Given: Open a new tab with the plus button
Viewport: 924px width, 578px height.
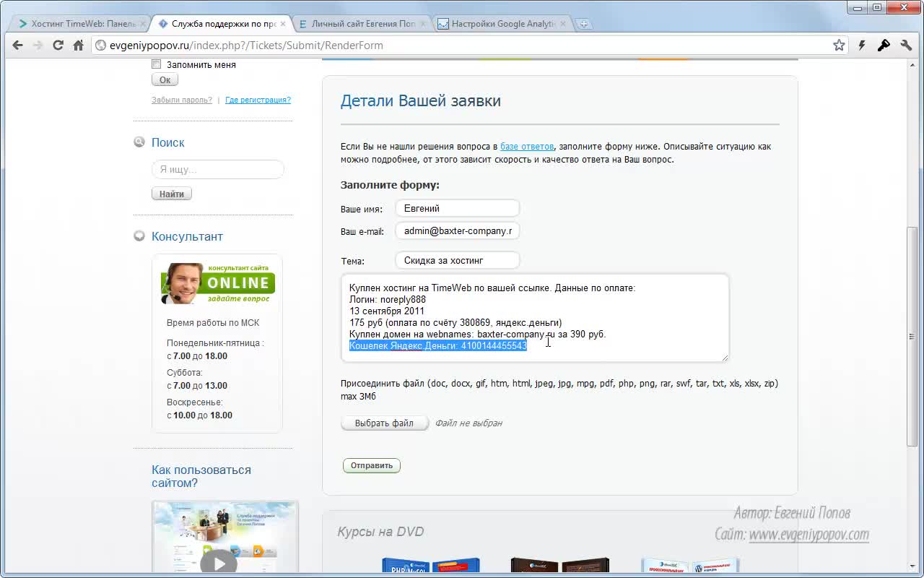Looking at the screenshot, I should point(583,24).
